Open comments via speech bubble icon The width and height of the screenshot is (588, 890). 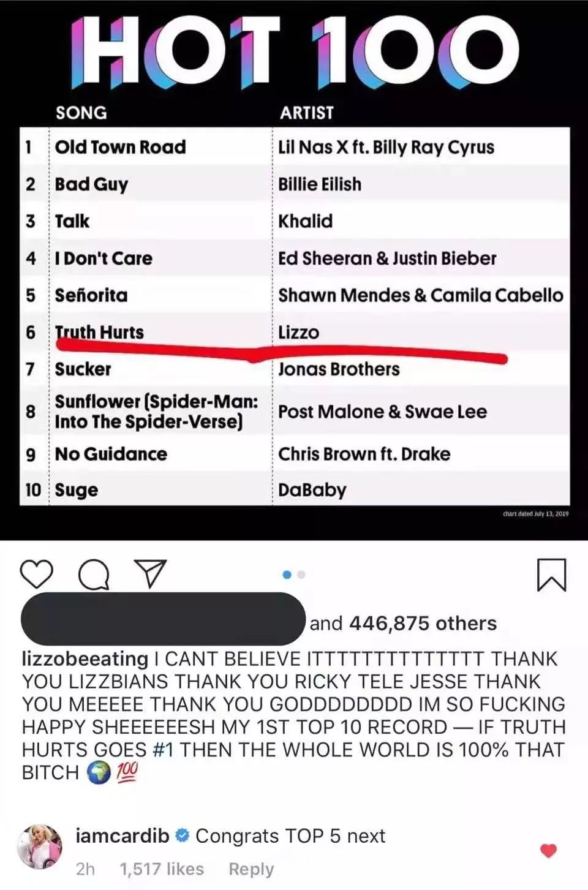pos(94,575)
